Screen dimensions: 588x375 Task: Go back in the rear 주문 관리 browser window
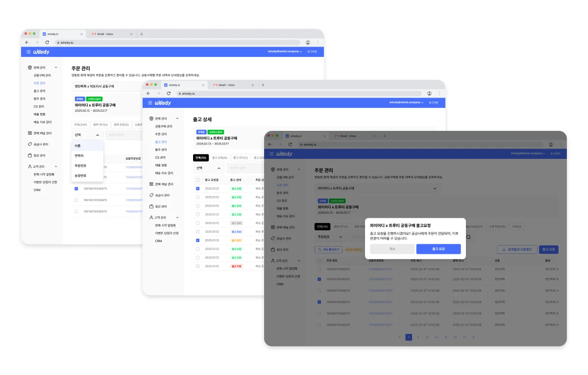[27, 43]
